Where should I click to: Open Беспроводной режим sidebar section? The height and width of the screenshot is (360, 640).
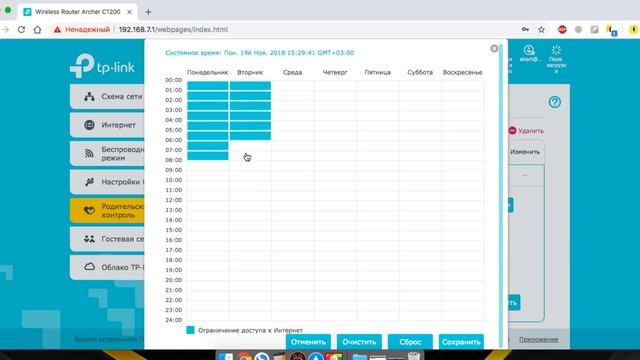pos(107,153)
